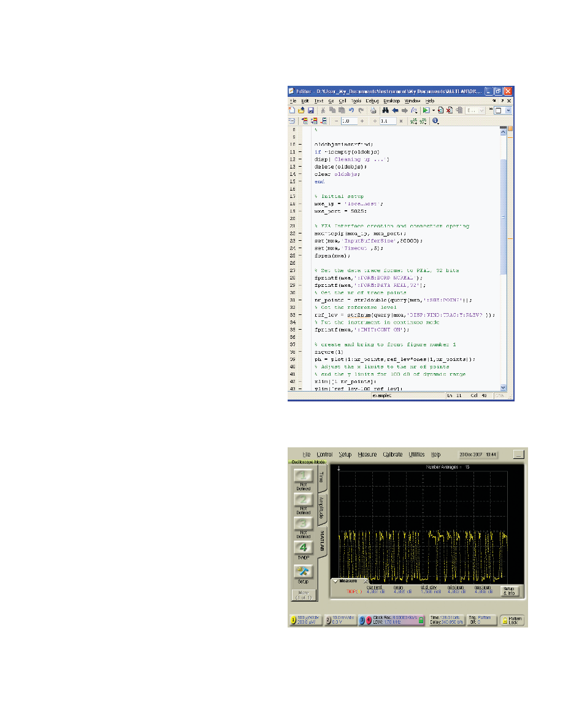Image resolution: width=563 pixels, height=728 pixels.
Task: Toggle breakpoint dash at line 31
Action: [x=300, y=300]
